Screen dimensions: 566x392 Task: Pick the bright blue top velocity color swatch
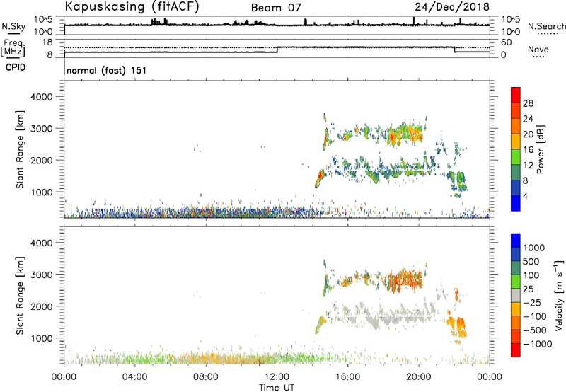pyautogui.click(x=516, y=241)
